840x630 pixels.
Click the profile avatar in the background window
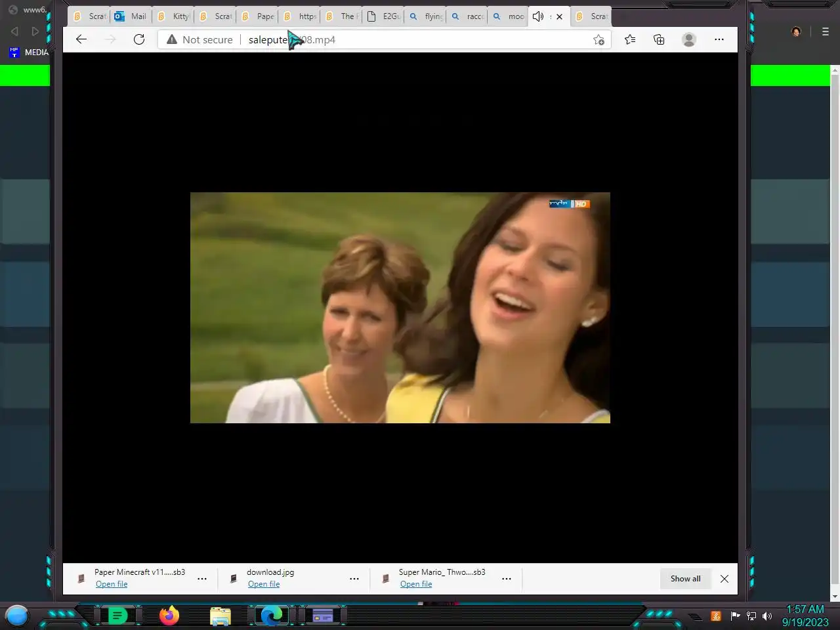coord(796,31)
